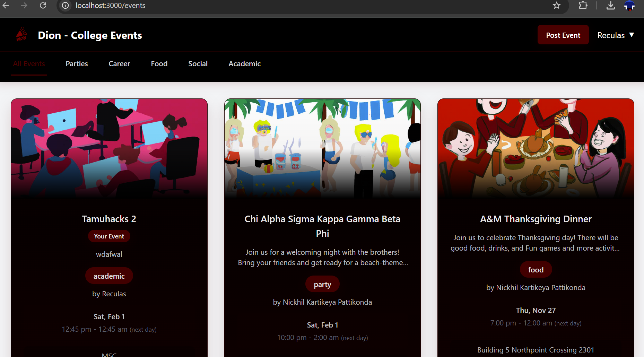
Task: Switch to the Academic tab
Action: [244, 64]
